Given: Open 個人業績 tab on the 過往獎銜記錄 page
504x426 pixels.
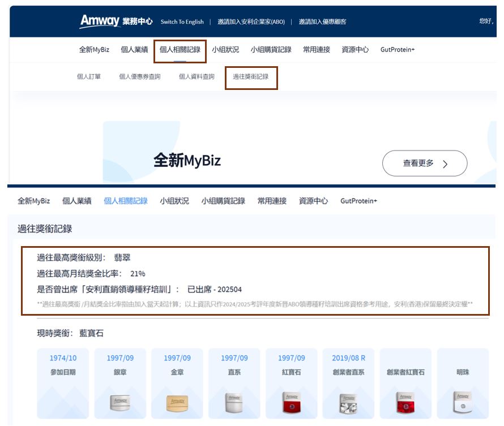Looking at the screenshot, I should tap(77, 201).
